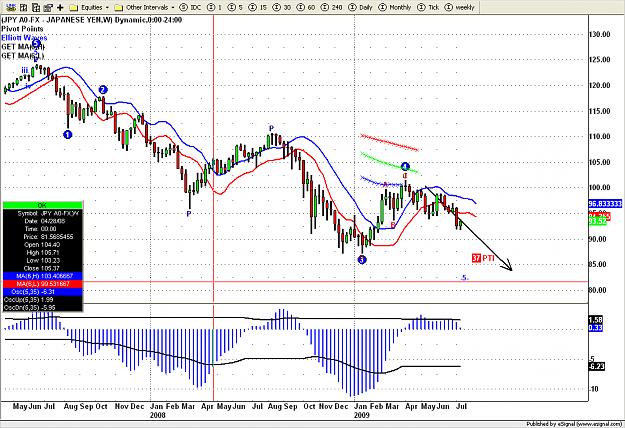Switch to the 60 minute interval

[306, 7]
